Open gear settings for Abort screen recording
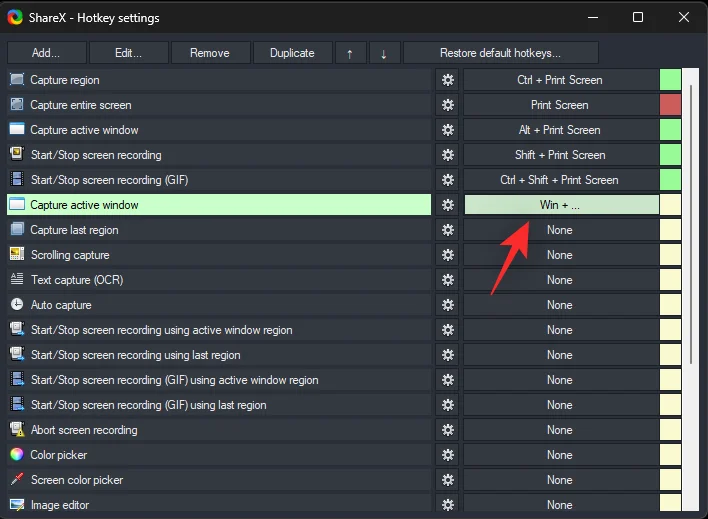This screenshot has height=519, width=708. (447, 430)
